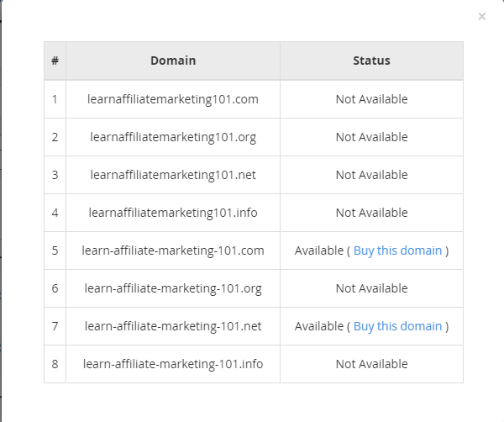Click Not Available status for learn-affiliate-marketing-101.org

coord(371,288)
